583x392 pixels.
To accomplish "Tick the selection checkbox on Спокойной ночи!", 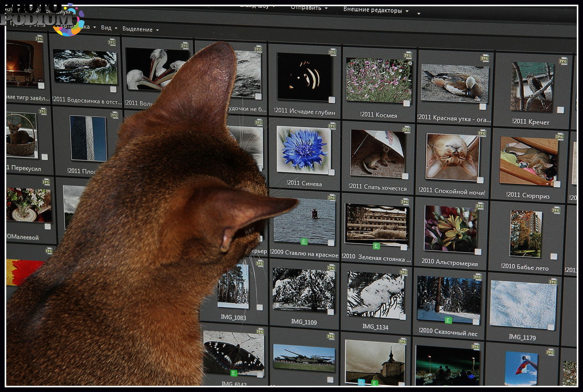I will click(481, 180).
